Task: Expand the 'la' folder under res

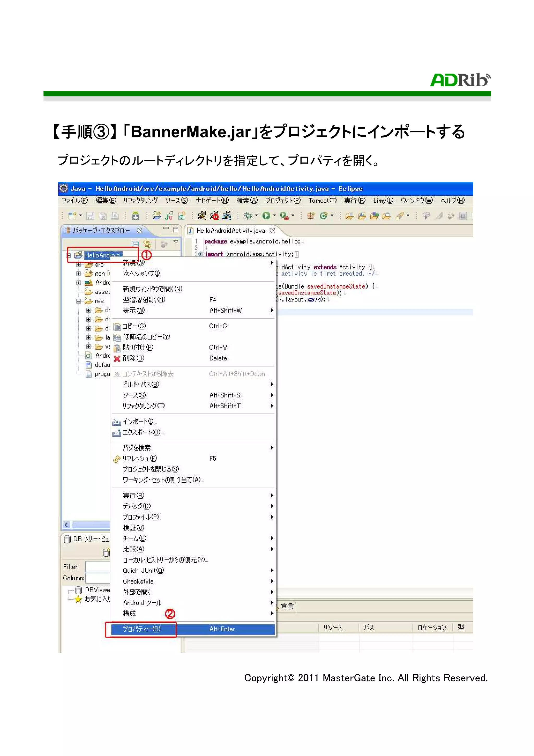Action: click(88, 338)
